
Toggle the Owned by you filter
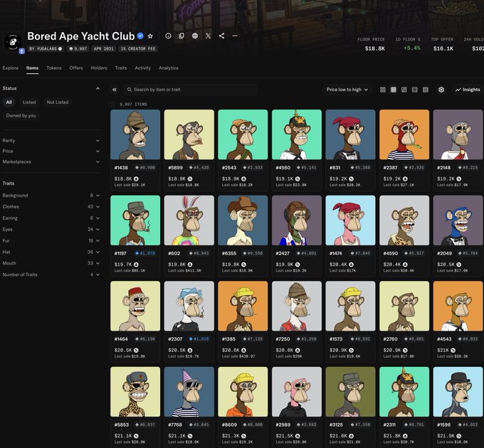click(21, 116)
